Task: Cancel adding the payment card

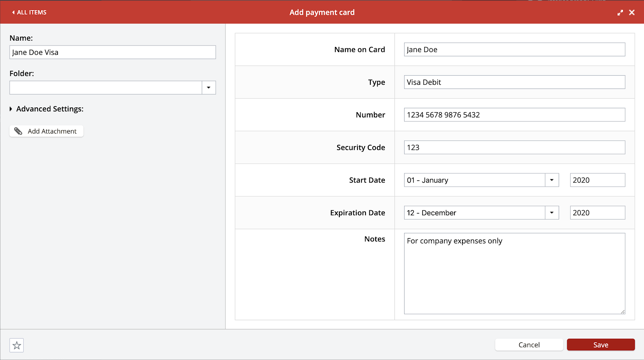Action: coord(529,345)
